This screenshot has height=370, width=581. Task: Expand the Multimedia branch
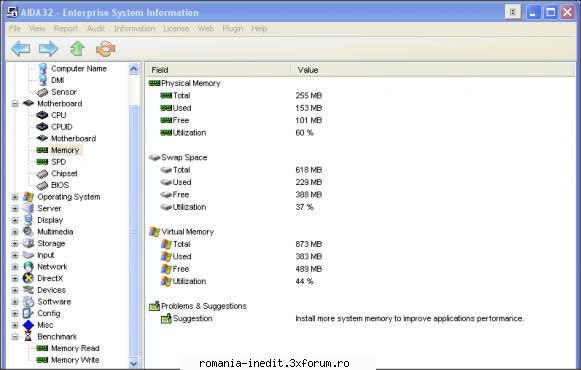[x=15, y=232]
